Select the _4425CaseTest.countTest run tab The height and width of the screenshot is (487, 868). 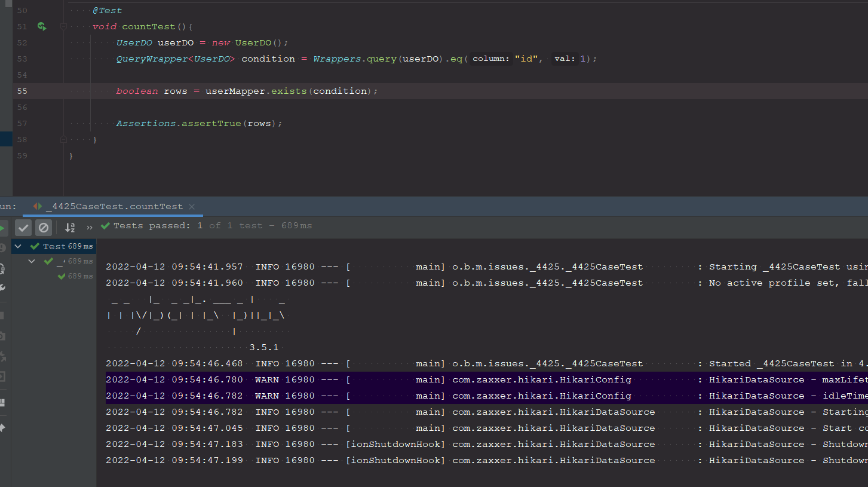point(114,206)
